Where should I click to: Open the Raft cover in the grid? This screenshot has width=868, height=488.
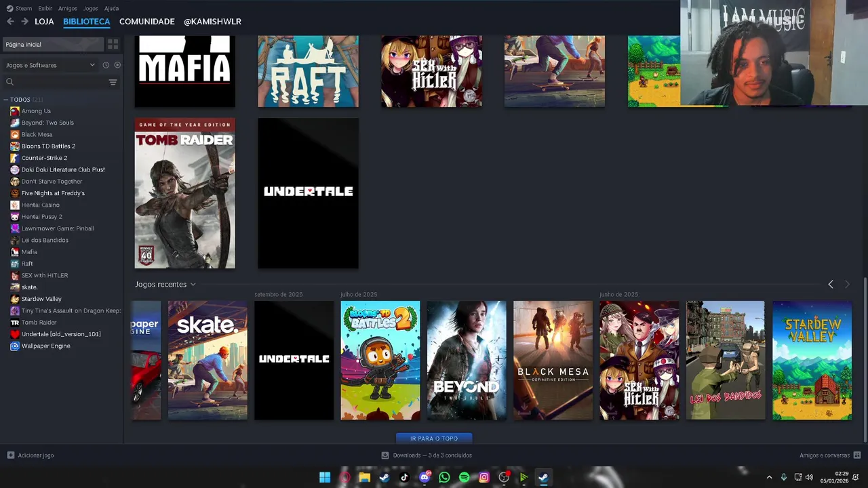click(x=308, y=71)
